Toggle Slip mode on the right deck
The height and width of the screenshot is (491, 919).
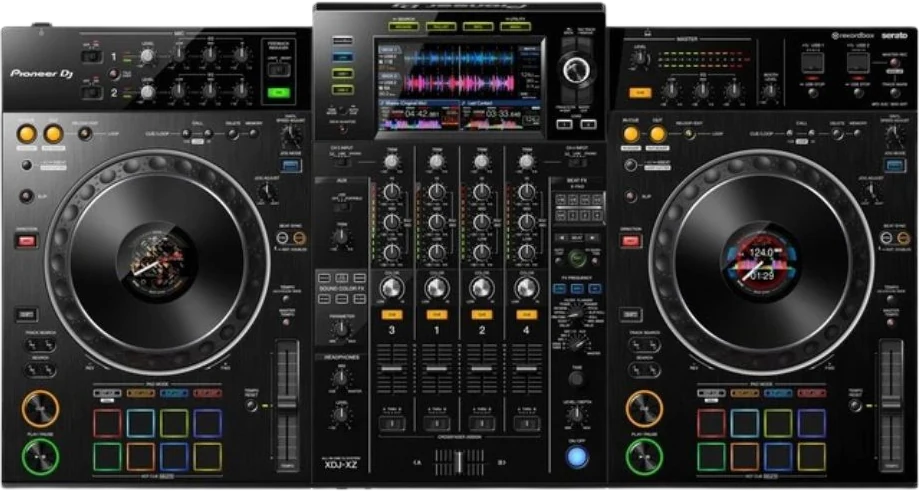630,196
